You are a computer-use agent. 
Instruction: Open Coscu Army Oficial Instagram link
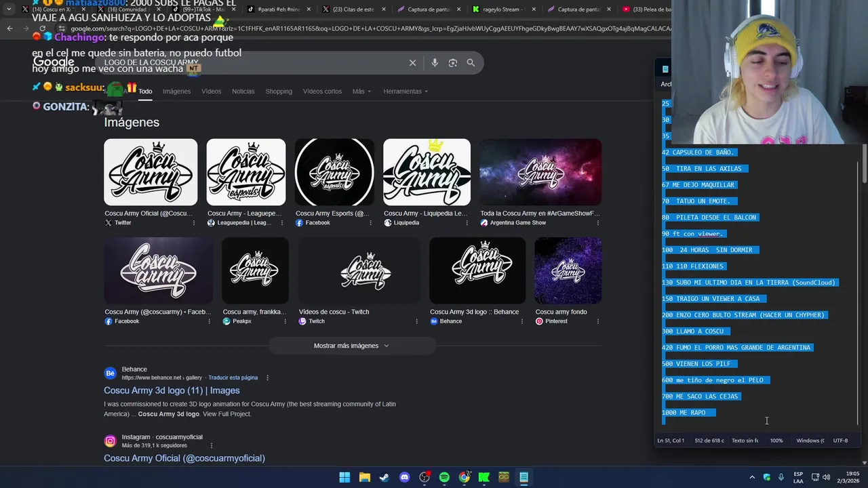[184, 458]
